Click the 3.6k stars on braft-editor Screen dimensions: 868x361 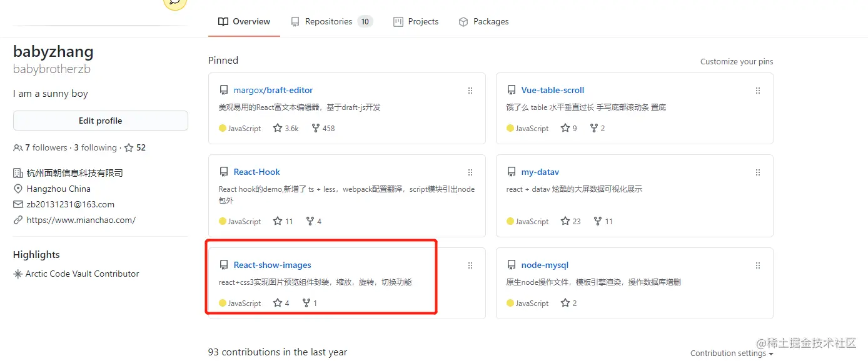pyautogui.click(x=286, y=128)
